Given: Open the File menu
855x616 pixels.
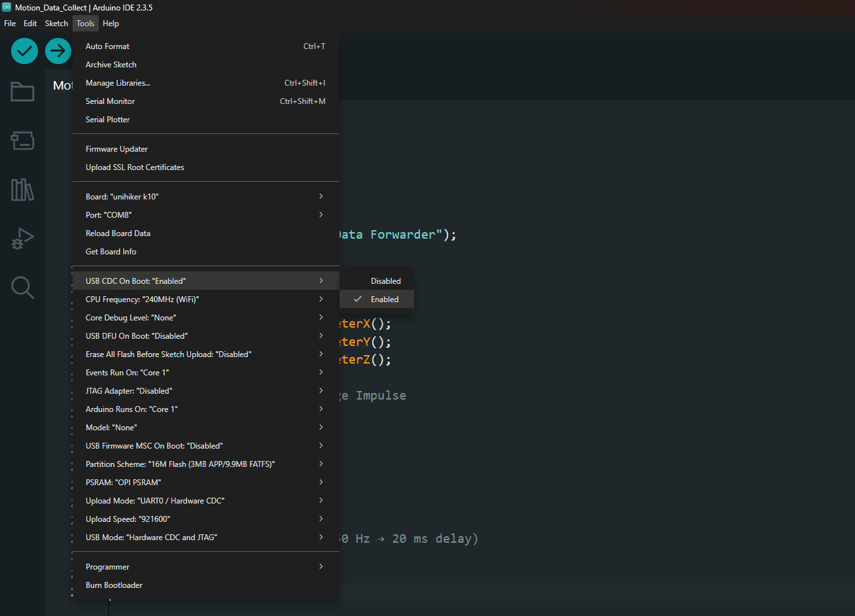Looking at the screenshot, I should [10, 24].
